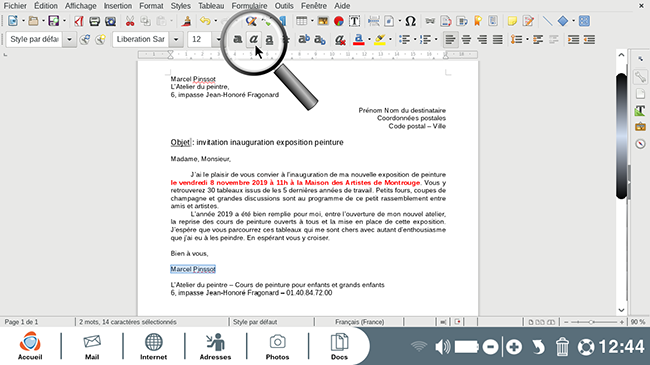Image resolution: width=650 pixels, height=365 pixels.
Task: Click the Print icon
Action: point(95,21)
